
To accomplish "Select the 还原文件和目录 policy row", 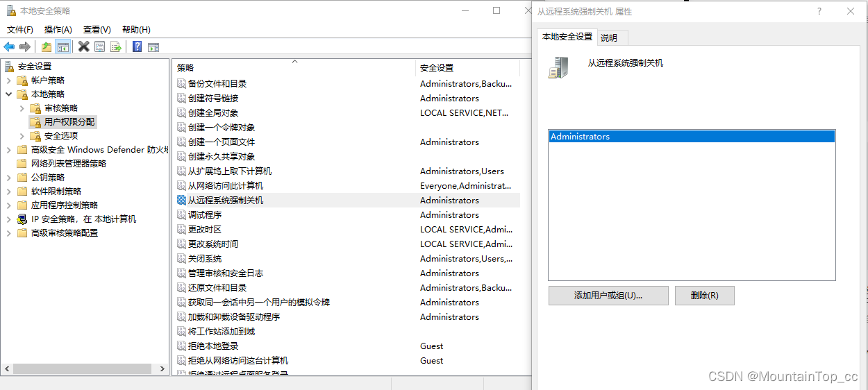I will coord(347,288).
